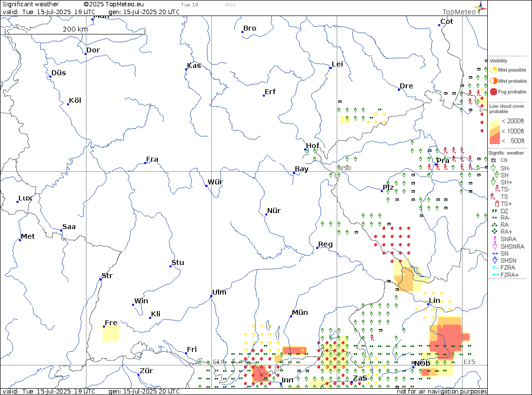Click the Lei city label
This screenshot has width=532, height=395.
coord(337,65)
